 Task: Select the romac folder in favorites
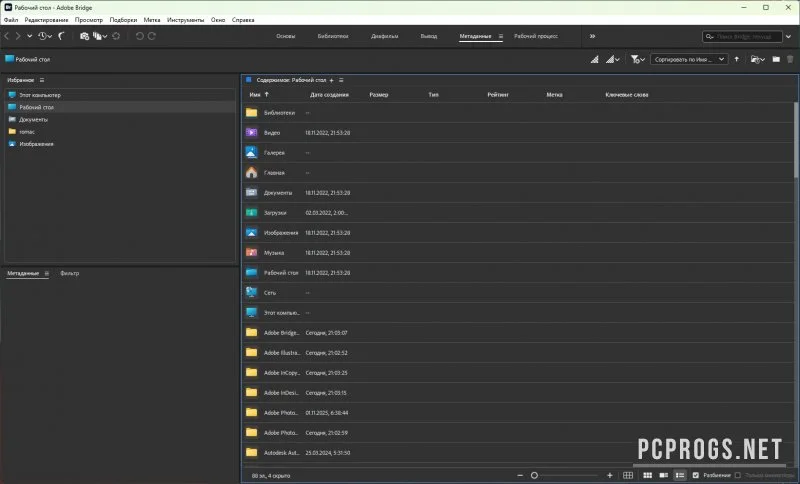27,132
